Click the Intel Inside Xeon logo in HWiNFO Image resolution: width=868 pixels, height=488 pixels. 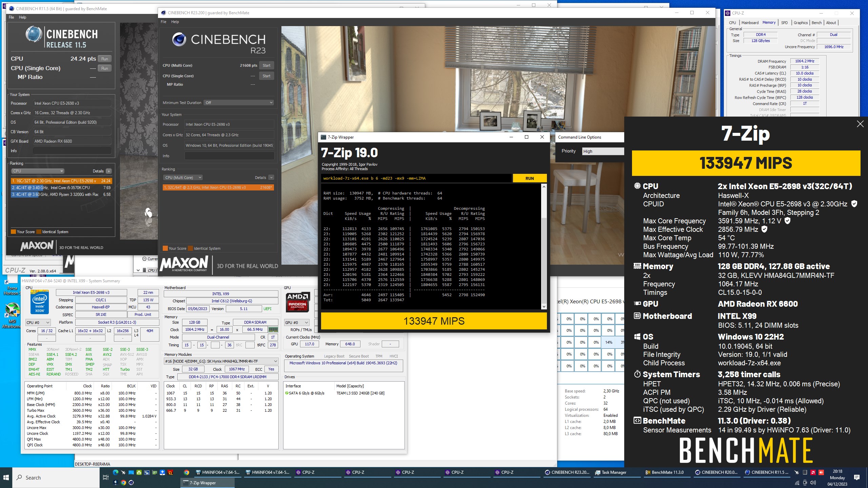(40, 302)
